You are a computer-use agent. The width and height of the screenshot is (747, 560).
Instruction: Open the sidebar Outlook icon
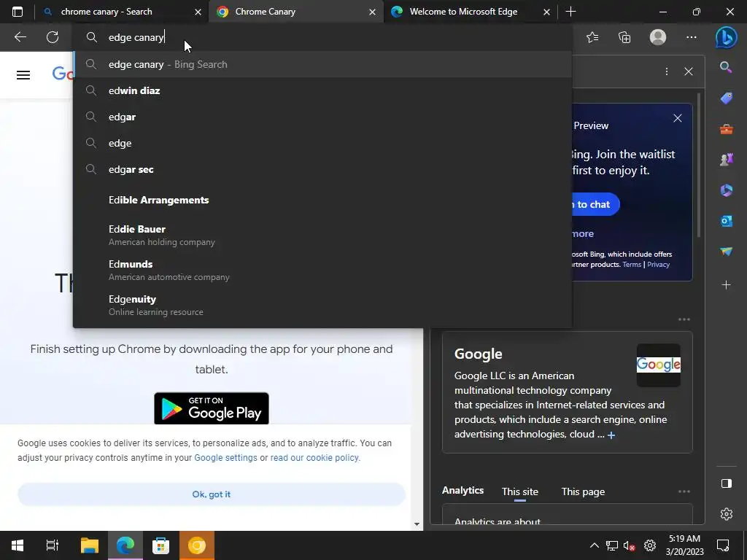726,221
